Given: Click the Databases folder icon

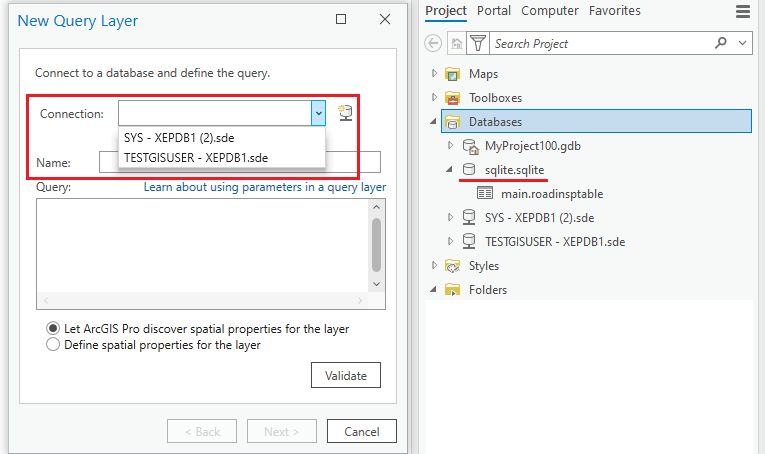Looking at the screenshot, I should tap(452, 122).
